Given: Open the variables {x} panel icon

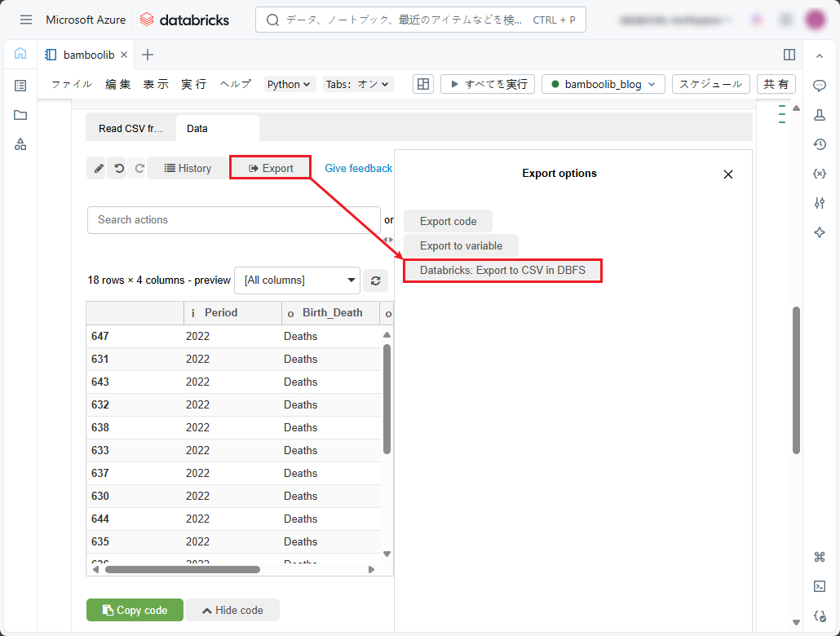Looking at the screenshot, I should point(820,174).
